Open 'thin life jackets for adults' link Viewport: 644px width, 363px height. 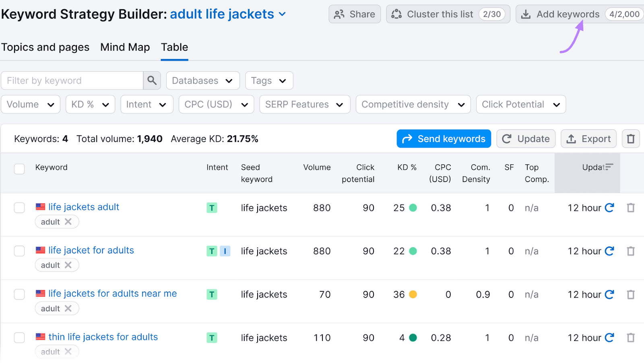[x=103, y=337]
